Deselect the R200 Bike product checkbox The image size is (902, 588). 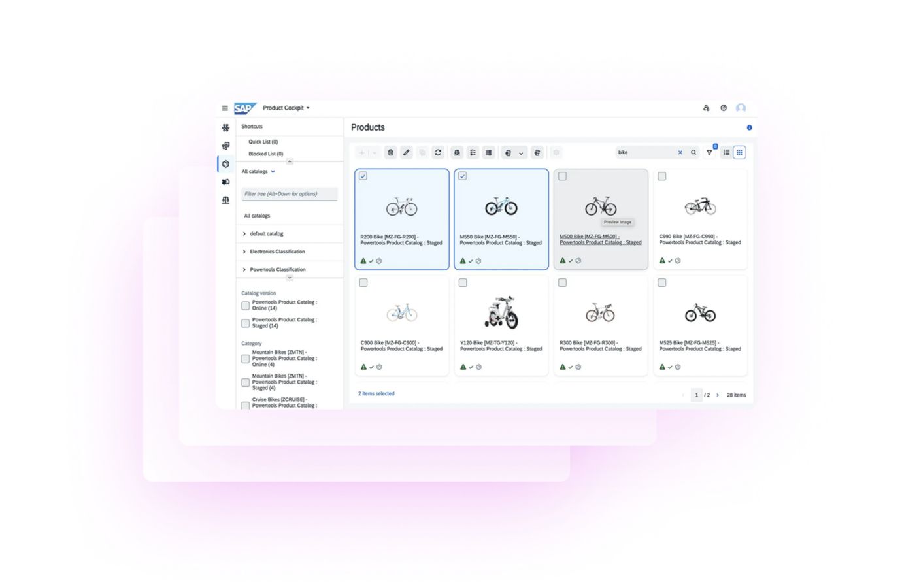364,176
